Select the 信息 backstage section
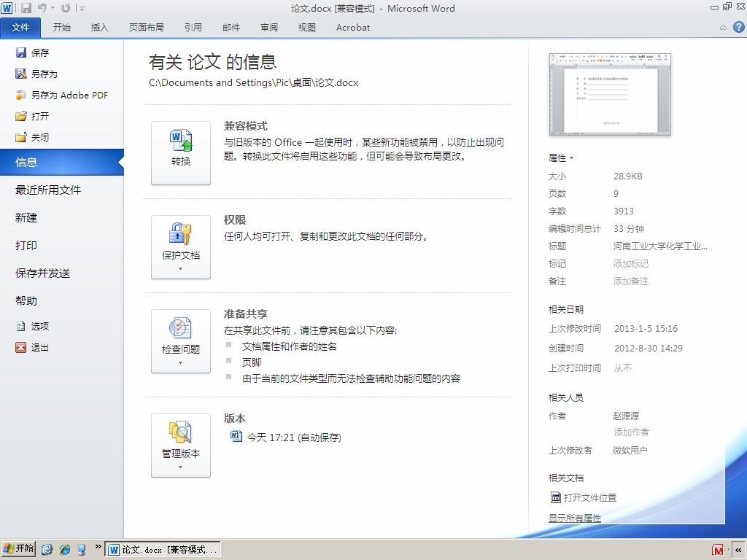747x560 pixels. pyautogui.click(x=62, y=163)
